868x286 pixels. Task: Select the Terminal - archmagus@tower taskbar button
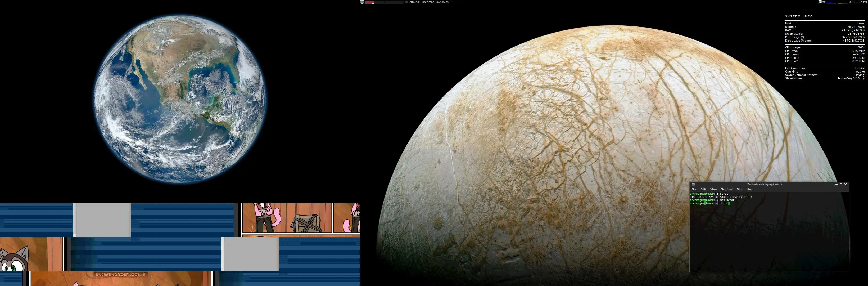(428, 2)
